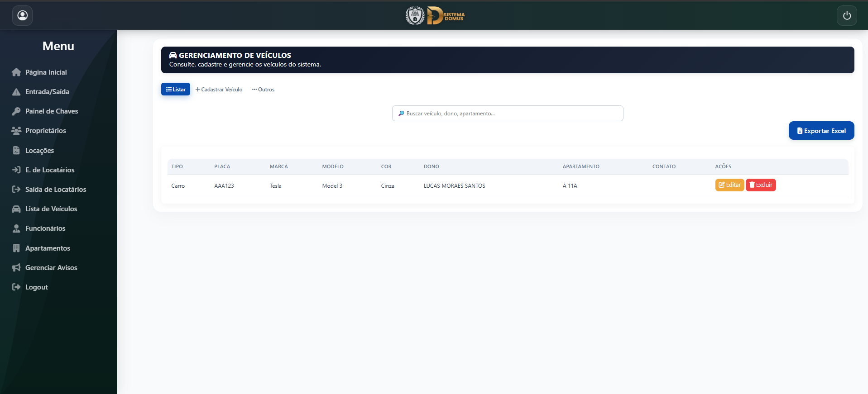Click the apartment A 11A cell
The height and width of the screenshot is (394, 868).
pyautogui.click(x=570, y=186)
